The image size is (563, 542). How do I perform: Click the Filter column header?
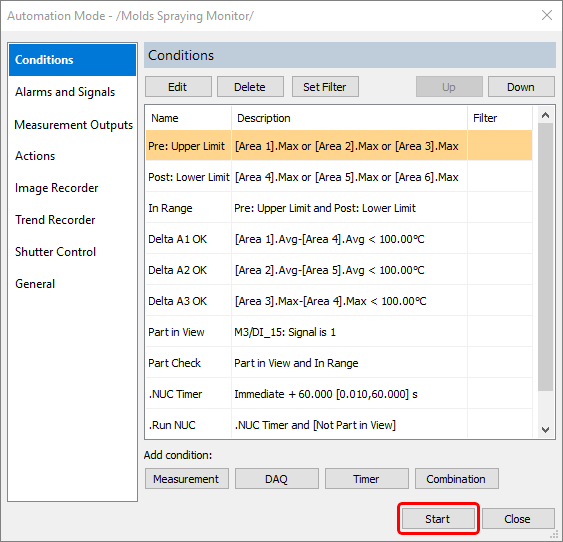pyautogui.click(x=500, y=118)
